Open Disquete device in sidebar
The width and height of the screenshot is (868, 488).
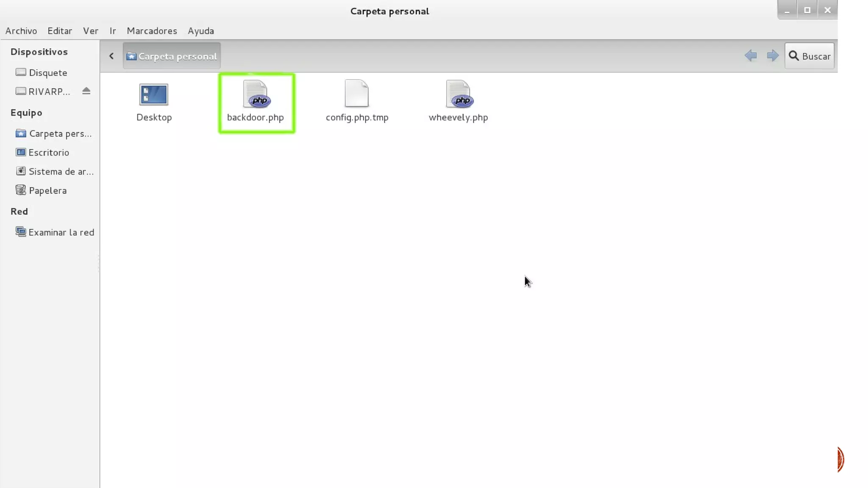coord(47,73)
